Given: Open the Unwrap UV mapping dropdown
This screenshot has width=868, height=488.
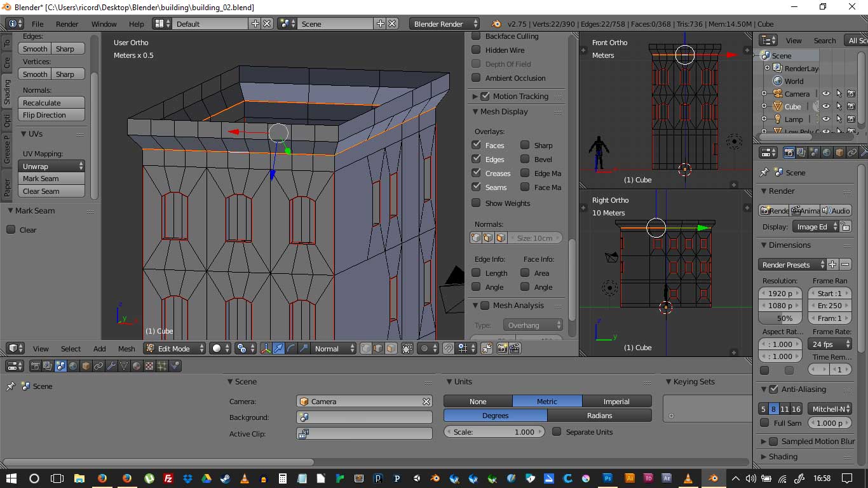Looking at the screenshot, I should pos(53,166).
